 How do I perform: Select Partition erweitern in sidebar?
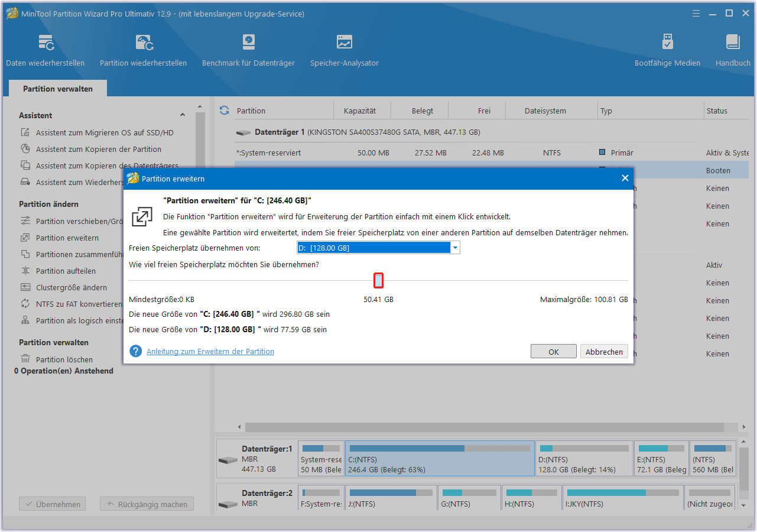click(x=67, y=238)
